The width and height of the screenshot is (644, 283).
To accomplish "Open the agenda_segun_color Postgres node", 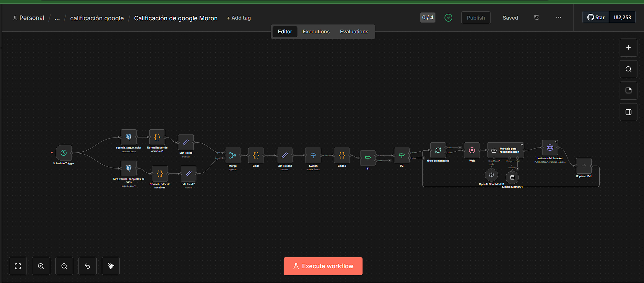I will tap(129, 137).
